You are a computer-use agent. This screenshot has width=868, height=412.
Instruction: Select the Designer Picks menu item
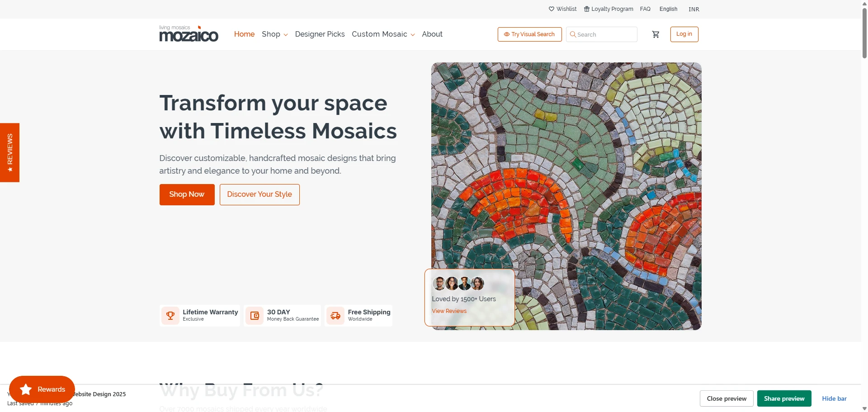320,34
